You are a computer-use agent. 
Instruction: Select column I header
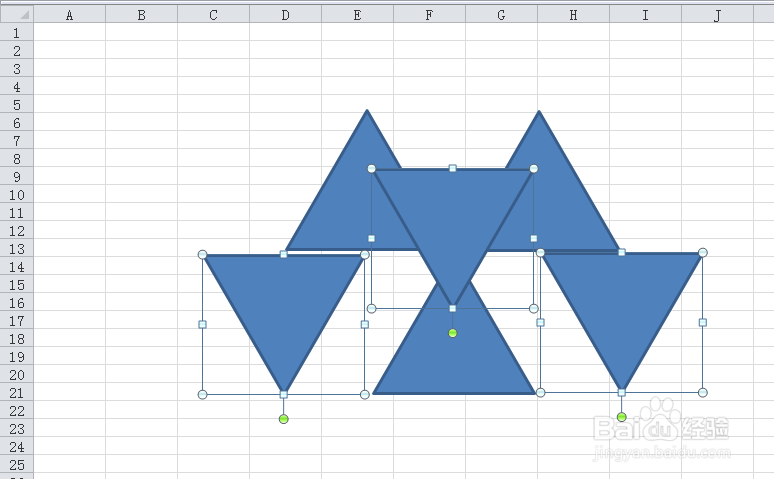[646, 15]
